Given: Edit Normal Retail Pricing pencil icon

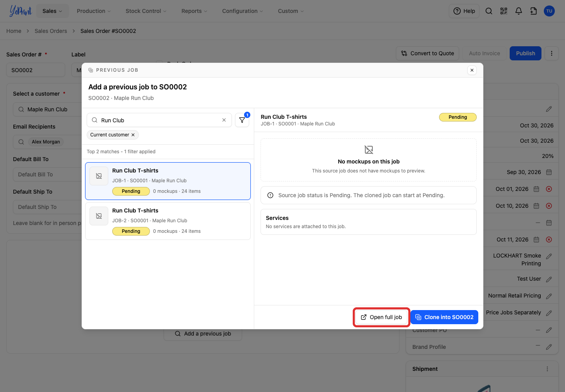Looking at the screenshot, I should (549, 296).
